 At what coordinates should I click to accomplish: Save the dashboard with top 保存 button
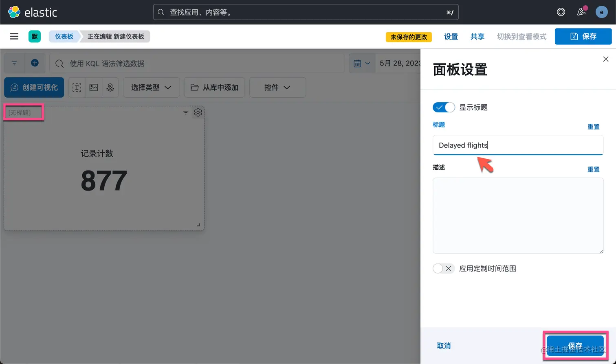(583, 37)
